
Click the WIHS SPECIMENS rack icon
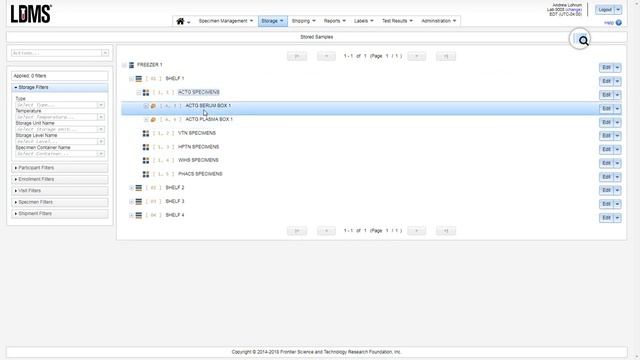pyautogui.click(x=146, y=160)
